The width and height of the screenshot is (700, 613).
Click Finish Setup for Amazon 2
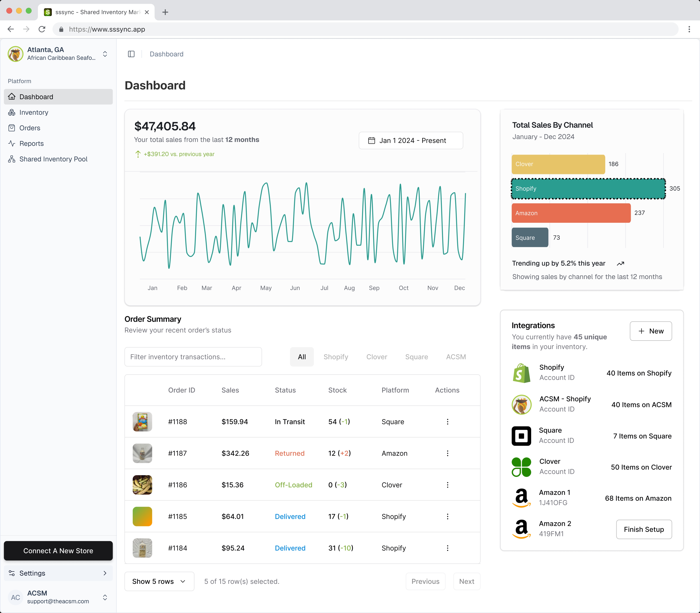pyautogui.click(x=644, y=530)
